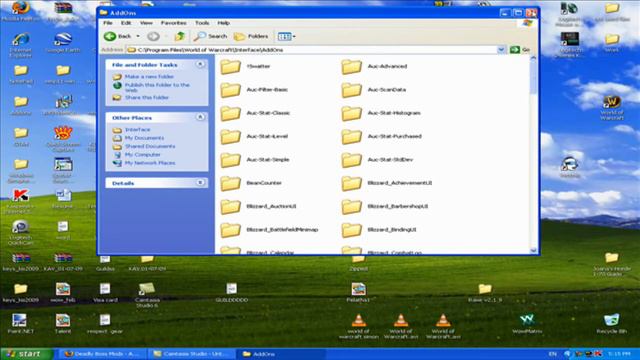This screenshot has height=360, width=640.
Task: Select the Auc-Stat-iLevel folder
Action: [x=254, y=136]
